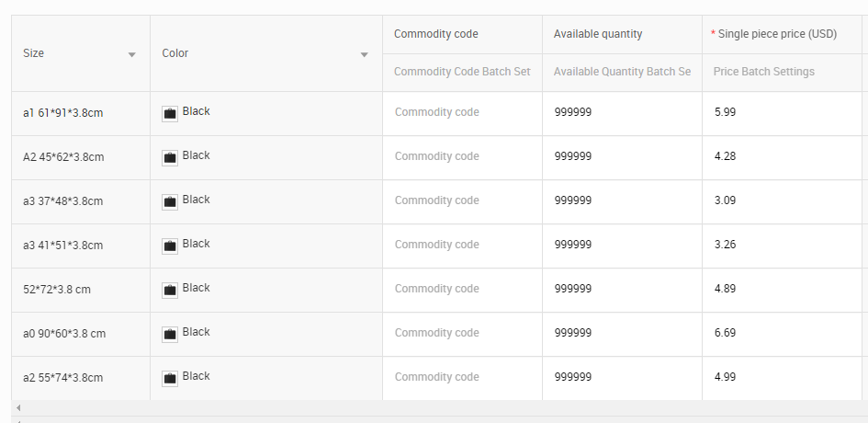868x423 pixels.
Task: Click the Available Quantity Batch Set field
Action: pyautogui.click(x=622, y=72)
